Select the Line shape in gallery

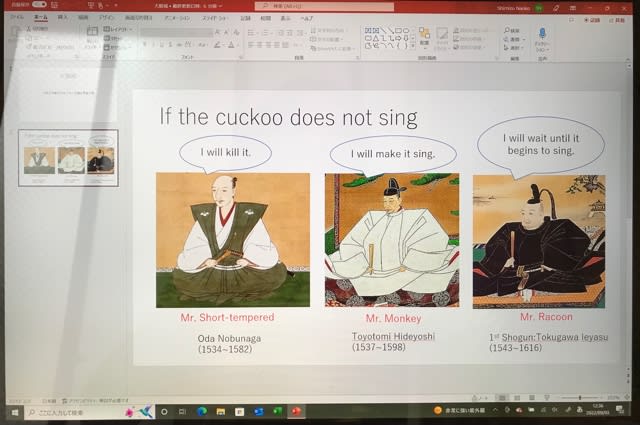384,31
